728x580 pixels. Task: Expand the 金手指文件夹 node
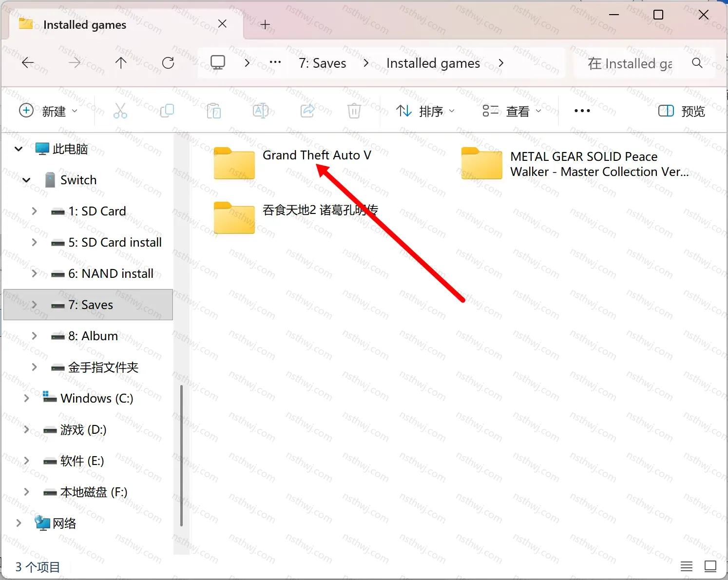point(34,367)
